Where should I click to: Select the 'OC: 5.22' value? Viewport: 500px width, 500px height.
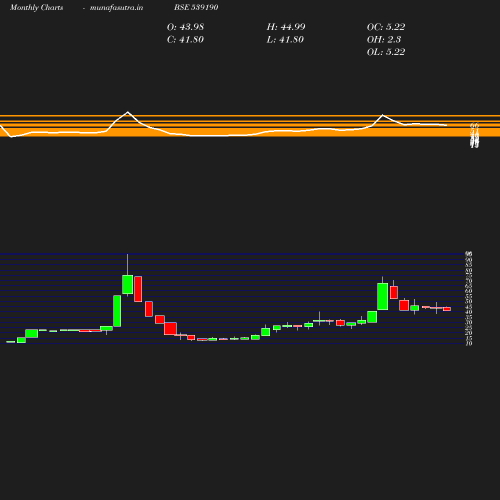386,27
